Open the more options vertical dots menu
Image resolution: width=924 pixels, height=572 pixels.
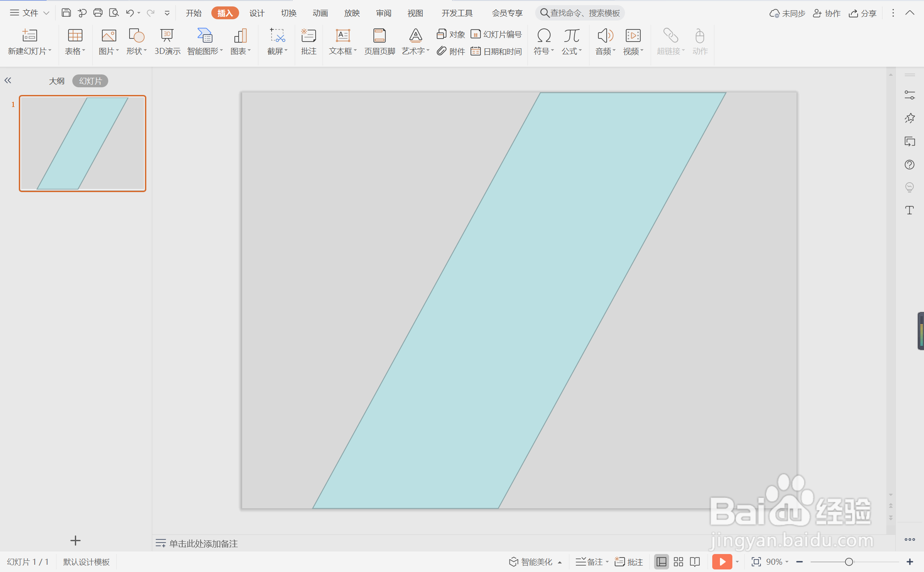[x=893, y=13]
